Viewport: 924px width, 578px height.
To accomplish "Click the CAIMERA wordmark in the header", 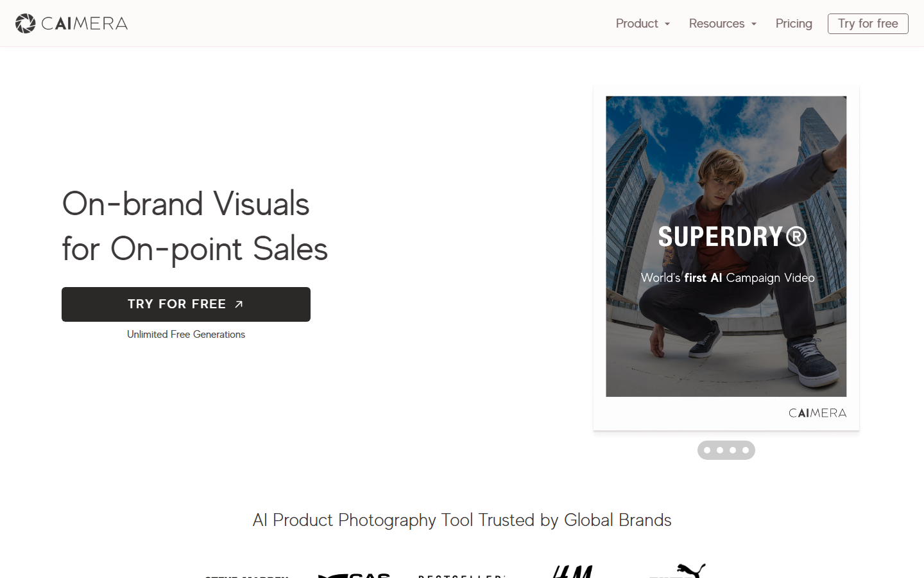I will coord(84,24).
